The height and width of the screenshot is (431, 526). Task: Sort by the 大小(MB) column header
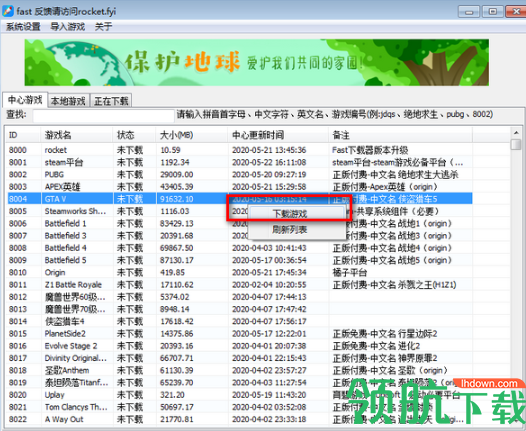(x=192, y=135)
